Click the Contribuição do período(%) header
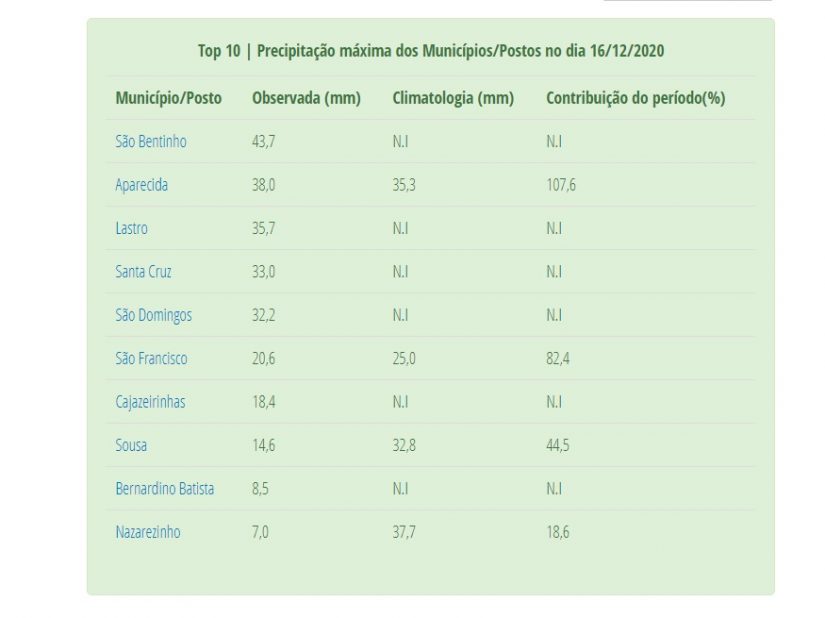Image resolution: width=825 pixels, height=618 pixels. click(635, 98)
